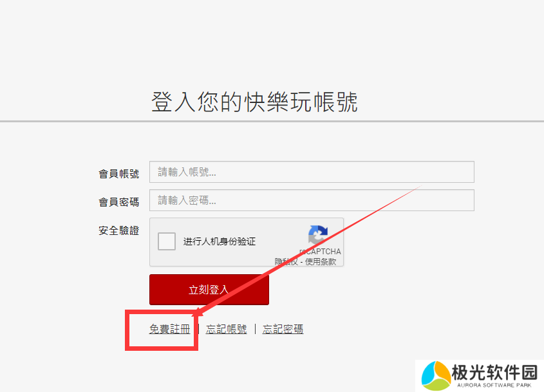
Task: Click the 安全驗證 field label
Action: click(118, 230)
